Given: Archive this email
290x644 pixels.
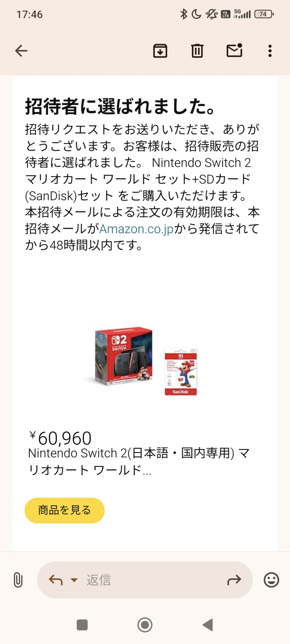Looking at the screenshot, I should [x=160, y=51].
